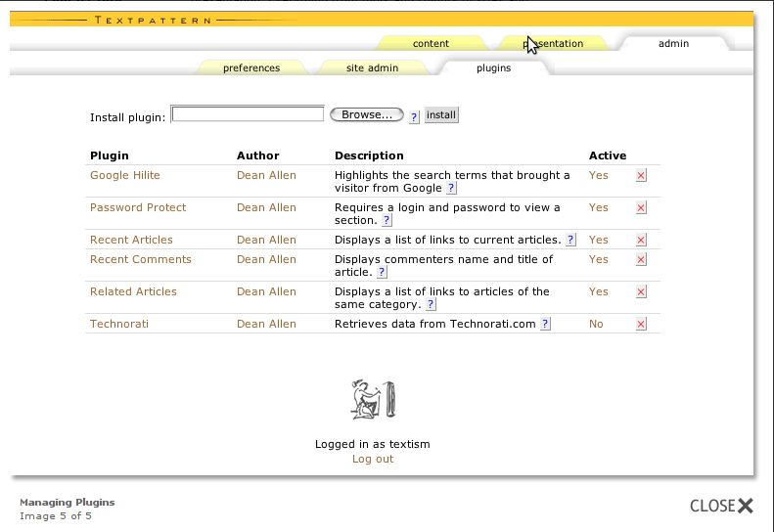Toggle Recent Articles active status Yes
The height and width of the screenshot is (532, 774).
pos(598,240)
